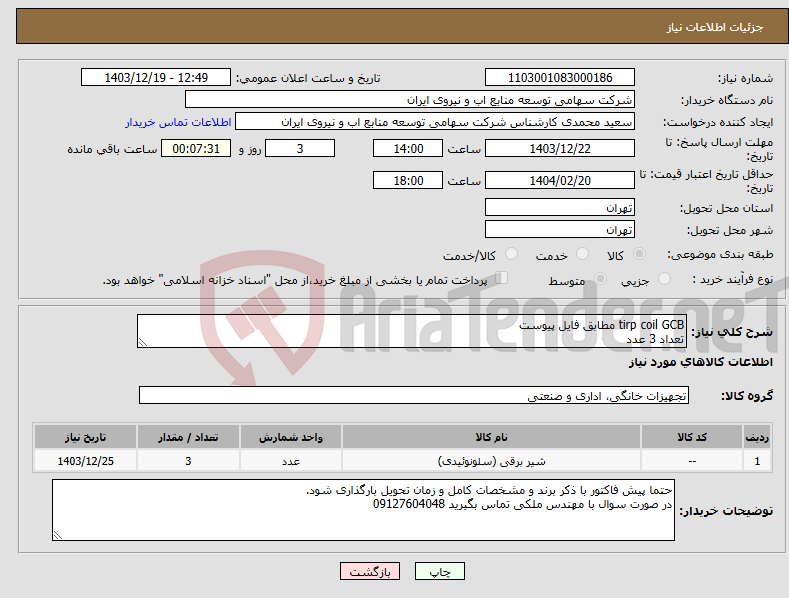The image size is (789, 598).
Task: Click the goods group field تجهیزات خانگی
Action: click(414, 396)
